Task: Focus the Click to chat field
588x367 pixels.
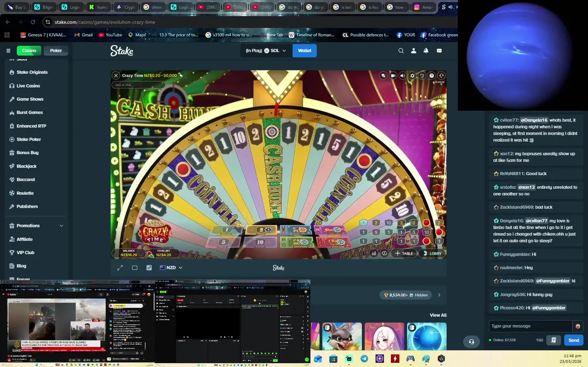Action: coord(138,85)
